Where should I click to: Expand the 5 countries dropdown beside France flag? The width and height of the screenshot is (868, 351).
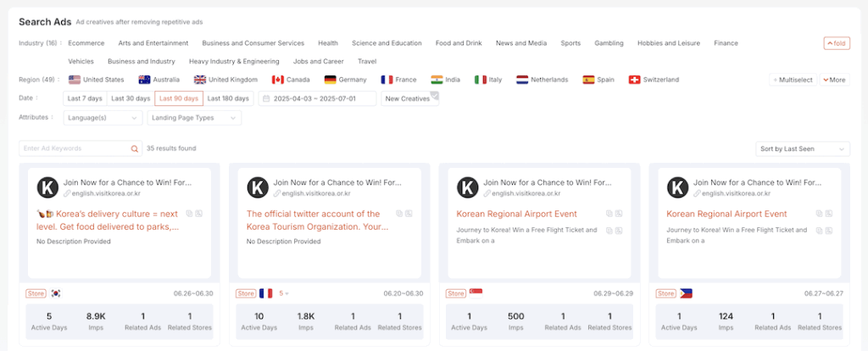click(x=284, y=293)
